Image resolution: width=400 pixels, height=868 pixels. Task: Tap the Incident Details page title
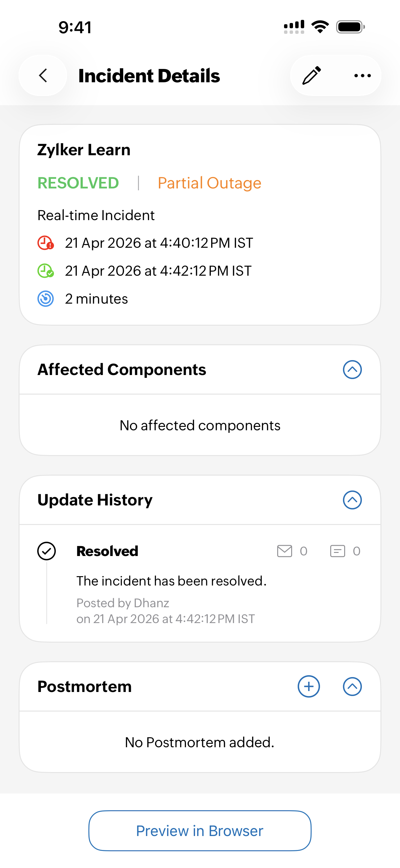tap(149, 75)
